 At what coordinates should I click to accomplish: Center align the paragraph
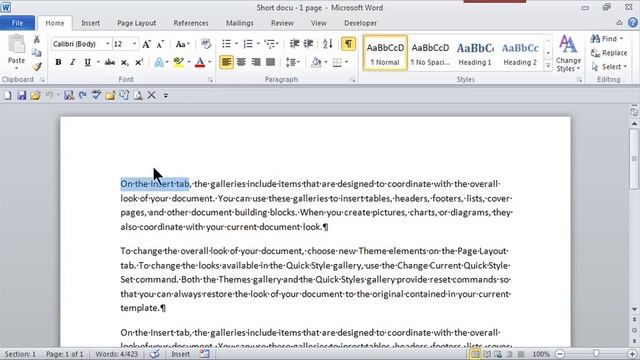(x=241, y=62)
